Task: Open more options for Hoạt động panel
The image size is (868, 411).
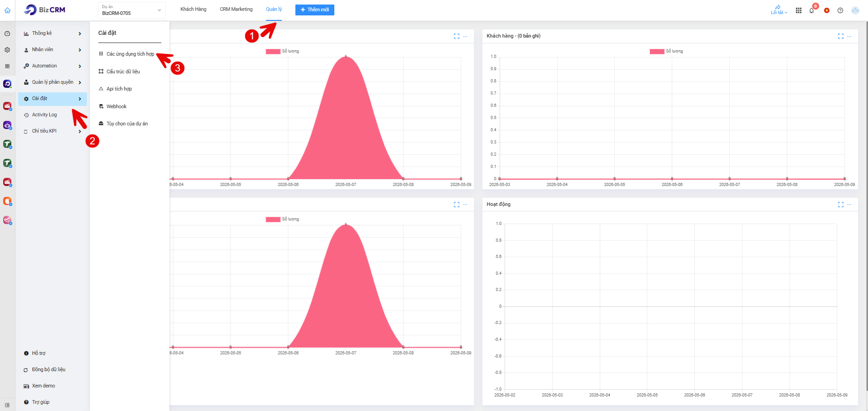Action: (x=849, y=205)
